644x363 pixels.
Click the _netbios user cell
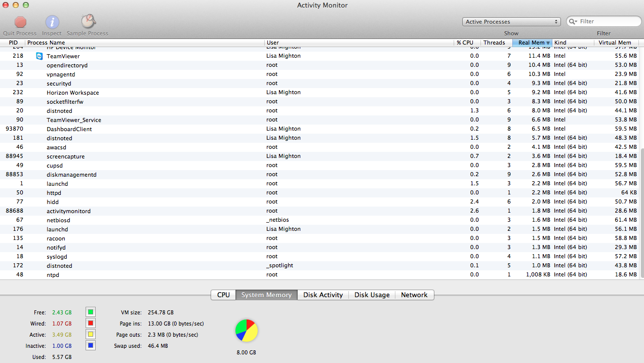tap(277, 220)
